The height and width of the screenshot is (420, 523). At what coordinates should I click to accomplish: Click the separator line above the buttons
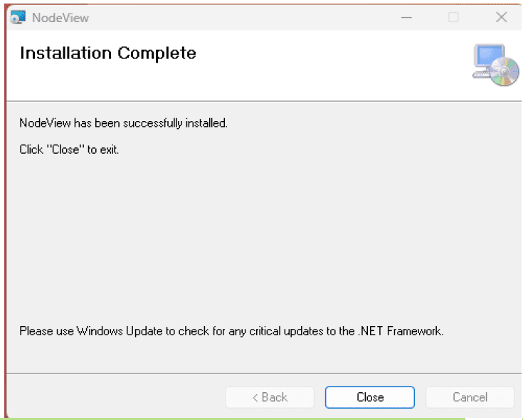coord(263,372)
